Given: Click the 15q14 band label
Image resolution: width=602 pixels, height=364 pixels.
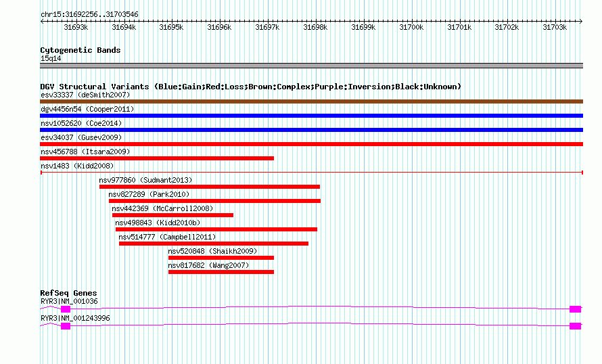Looking at the screenshot, I should coord(51,58).
